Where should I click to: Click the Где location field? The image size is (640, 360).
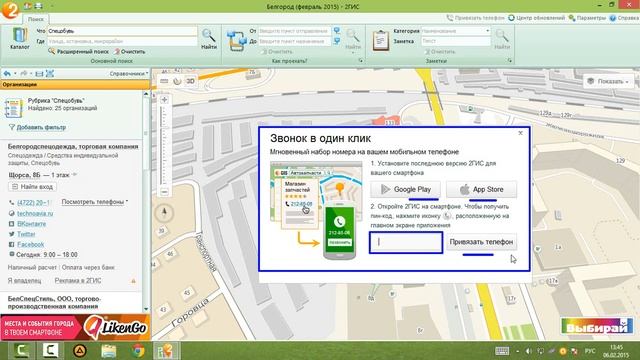point(122,41)
